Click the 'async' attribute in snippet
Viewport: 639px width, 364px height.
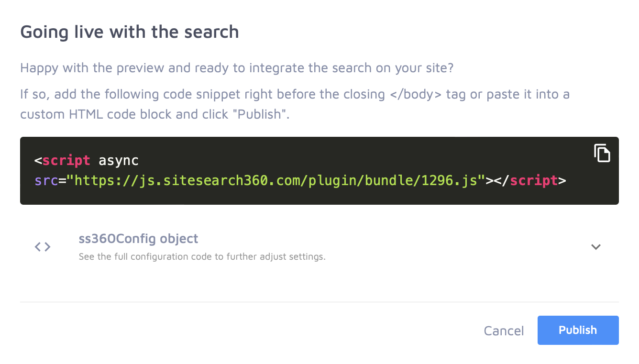pyautogui.click(x=119, y=160)
